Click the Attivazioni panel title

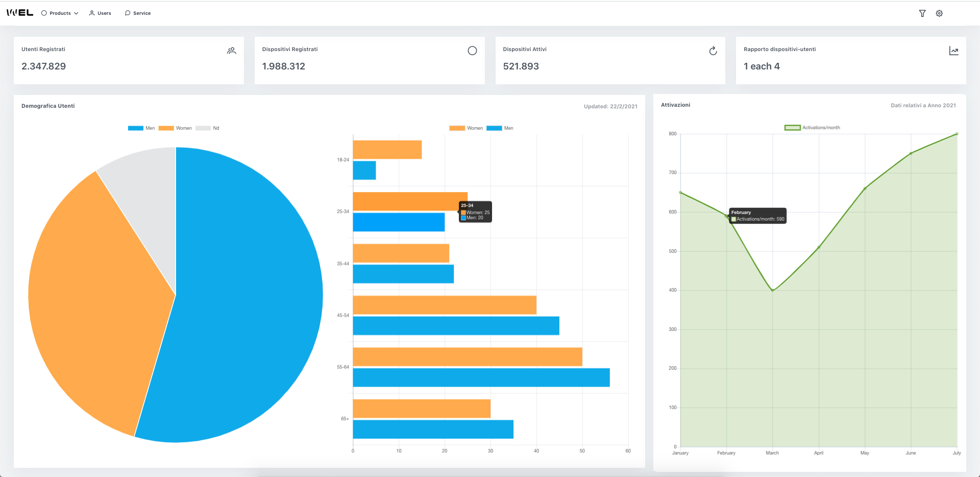click(675, 105)
